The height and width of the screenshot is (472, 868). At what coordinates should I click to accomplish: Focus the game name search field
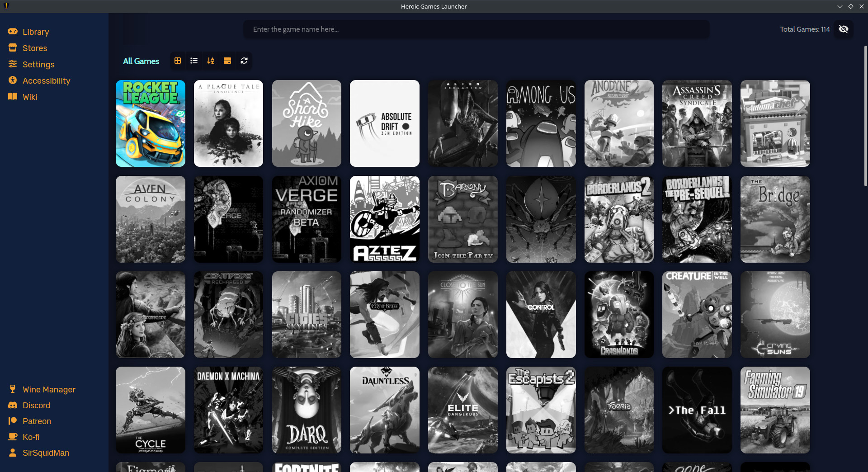476,29
